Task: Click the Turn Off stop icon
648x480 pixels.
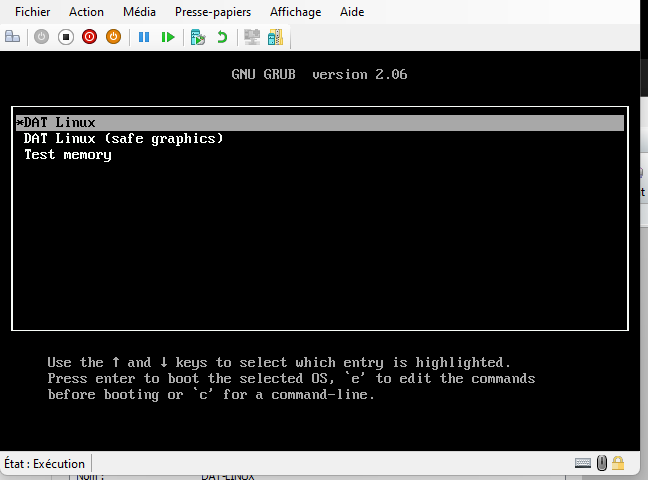Action: coord(66,37)
